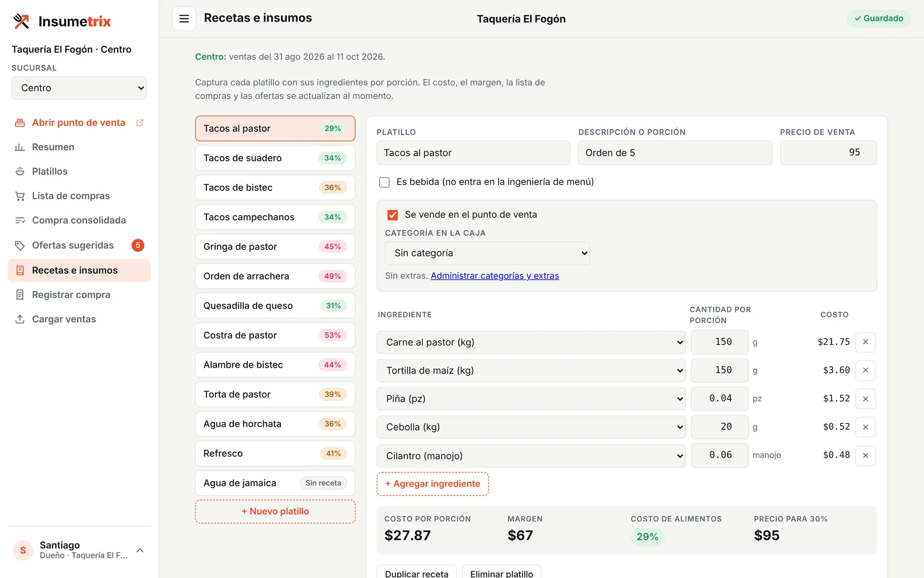
Task: Click Agregar ingrediente button
Action: tap(433, 484)
